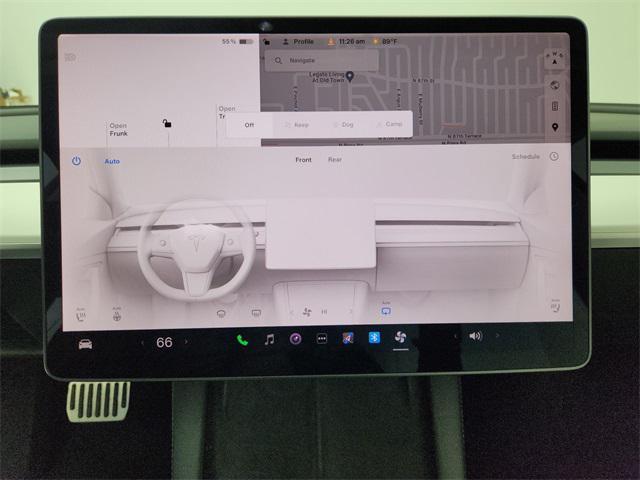Toggle Auto climate mode
This screenshot has width=640, height=480.
[x=112, y=161]
